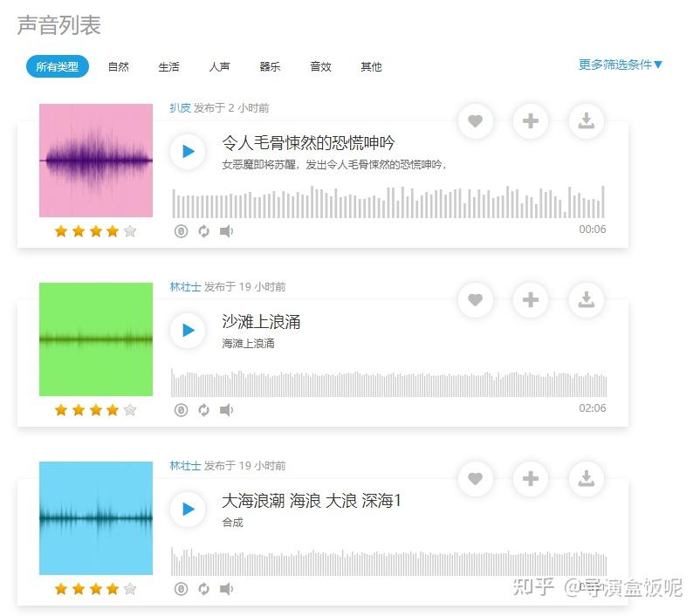Click the pink waveform thumbnail
This screenshot has width=700, height=616.
coord(96,161)
